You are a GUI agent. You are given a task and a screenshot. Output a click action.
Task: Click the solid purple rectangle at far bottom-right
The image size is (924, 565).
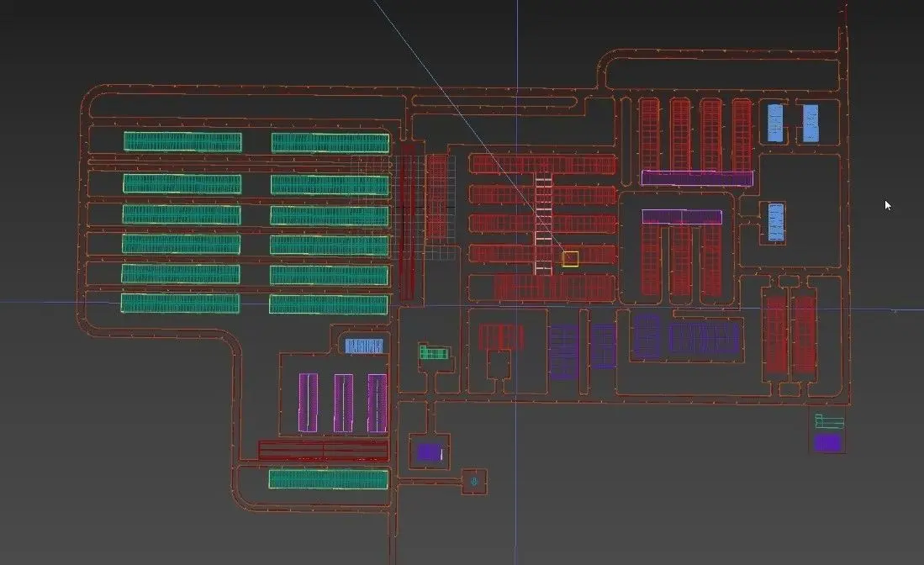pos(827,442)
